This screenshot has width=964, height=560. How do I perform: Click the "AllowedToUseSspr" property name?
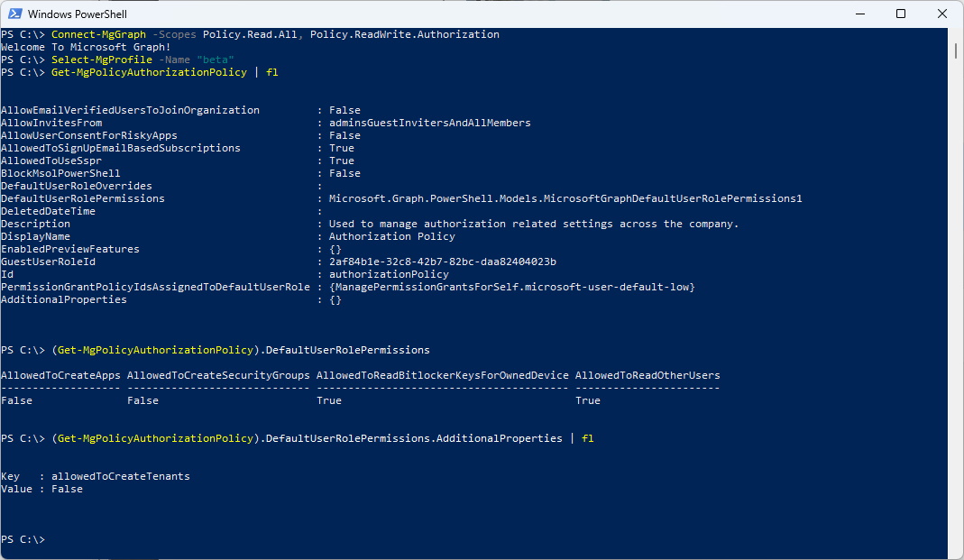51,161
